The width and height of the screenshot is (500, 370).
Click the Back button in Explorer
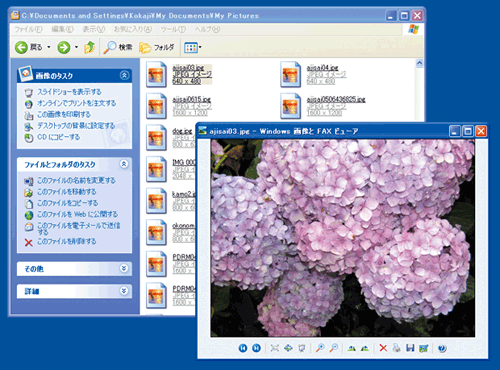29,47
